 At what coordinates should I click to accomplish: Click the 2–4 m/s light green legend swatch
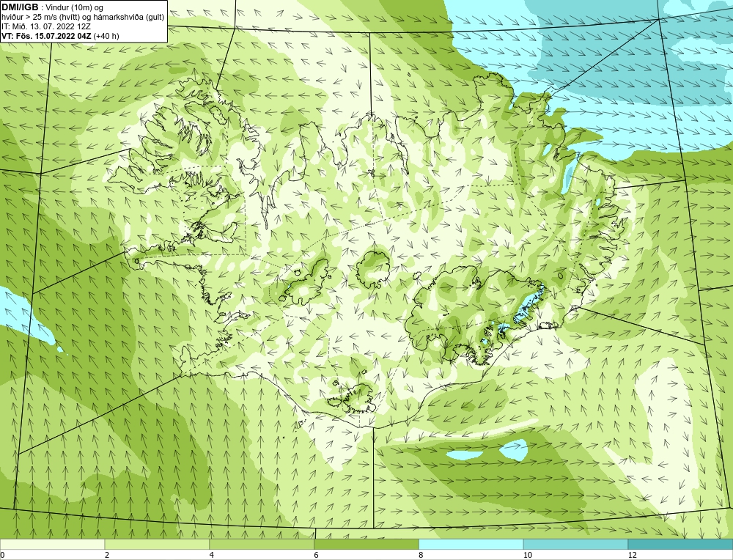tap(157, 544)
